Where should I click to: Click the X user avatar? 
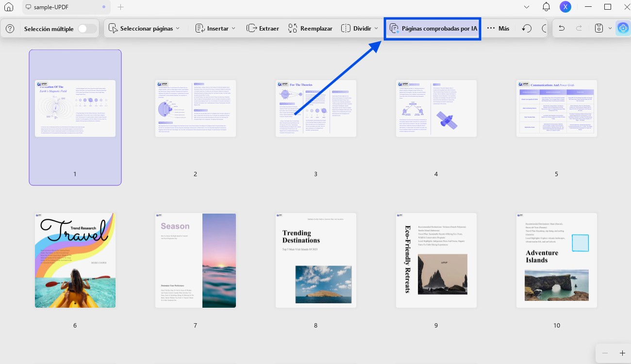[565, 7]
